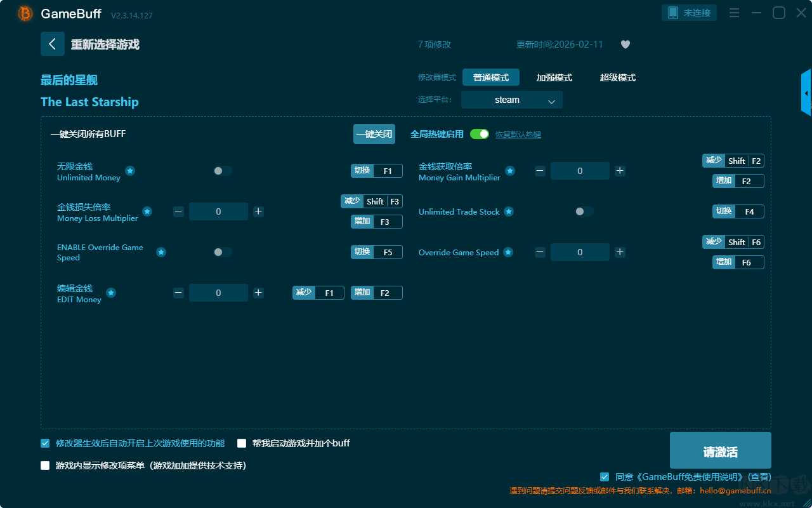Decrease EDIT Money value with minus button
Image resolution: width=812 pixels, height=508 pixels.
pyautogui.click(x=178, y=293)
